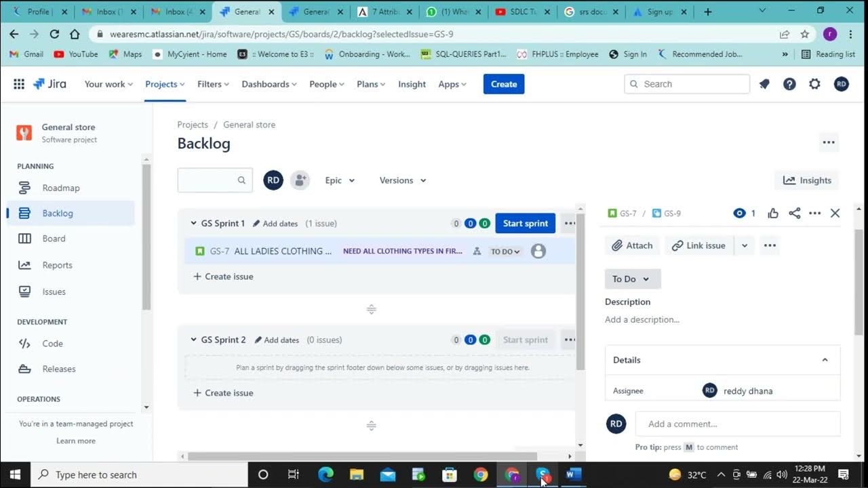Click the assignee avatar on GS-7 row
Viewport: 868px width, 488px height.
538,251
